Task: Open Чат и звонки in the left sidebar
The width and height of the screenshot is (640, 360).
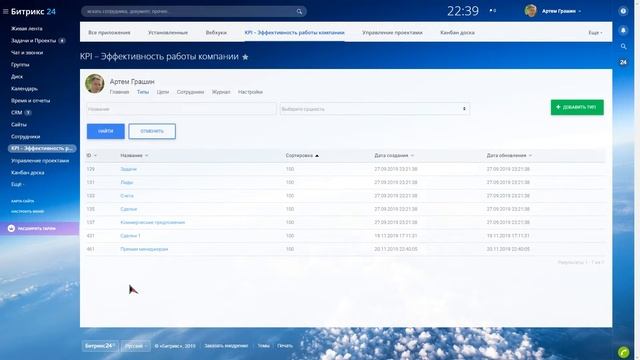Action: click(27, 53)
